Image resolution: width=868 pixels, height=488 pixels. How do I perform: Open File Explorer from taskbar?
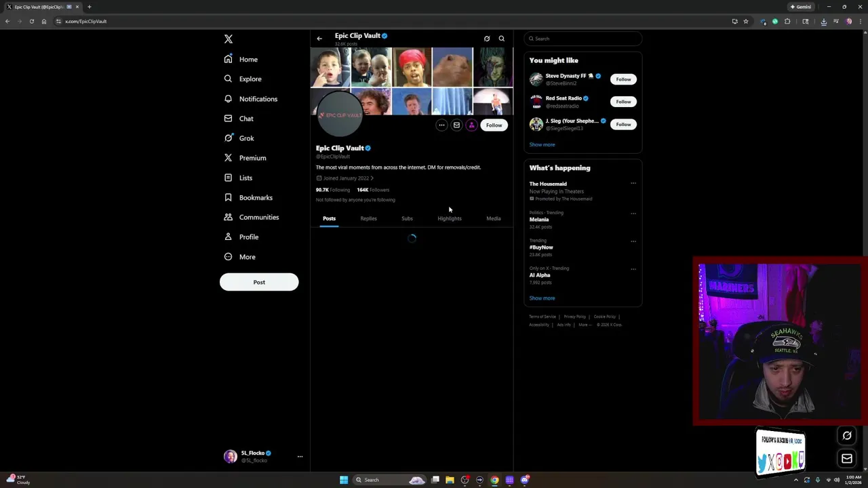pos(450,480)
